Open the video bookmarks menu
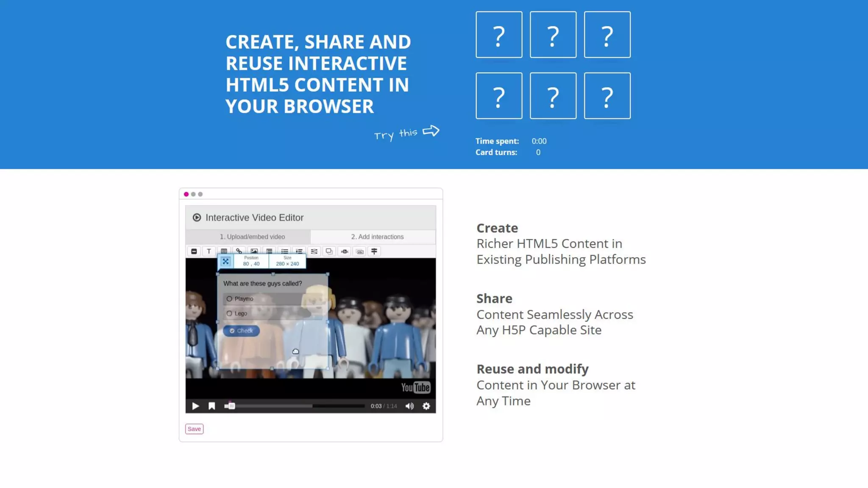Screen dimensions: 868x488 [211, 406]
